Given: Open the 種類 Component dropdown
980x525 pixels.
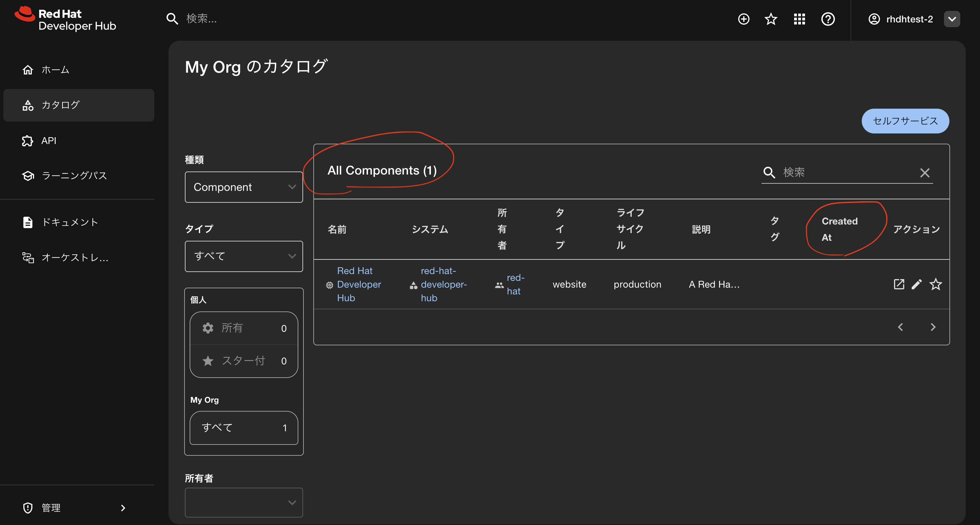Looking at the screenshot, I should (244, 187).
